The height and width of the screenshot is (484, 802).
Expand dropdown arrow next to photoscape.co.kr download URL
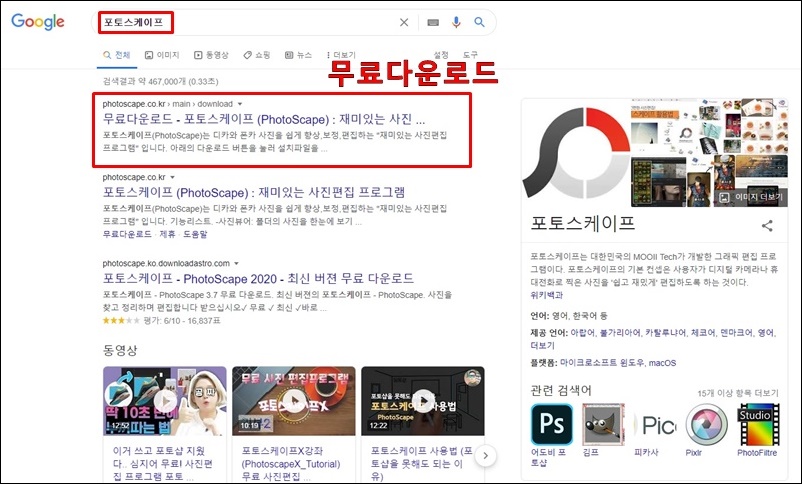239,104
